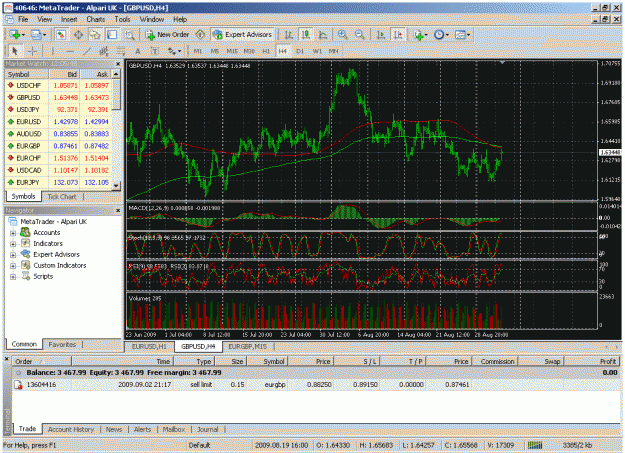The image size is (625, 453).
Task: Click the Market Watch scrollbar thumb
Action: [116, 94]
